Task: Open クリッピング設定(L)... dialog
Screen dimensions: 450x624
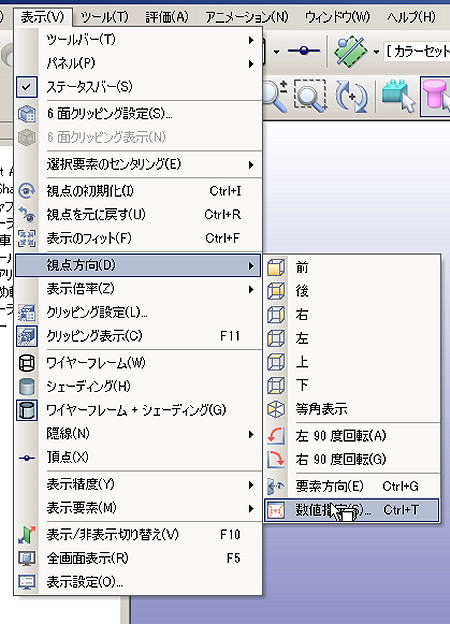Action: [x=138, y=312]
